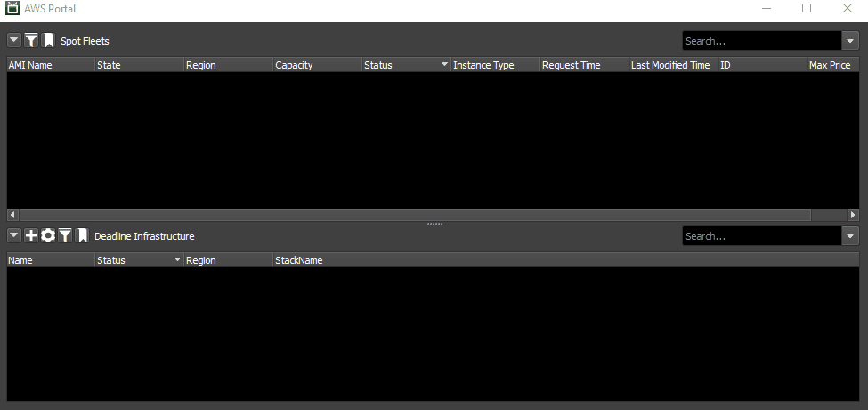Sort by the Max Price column
868x410 pixels.
tap(833, 65)
